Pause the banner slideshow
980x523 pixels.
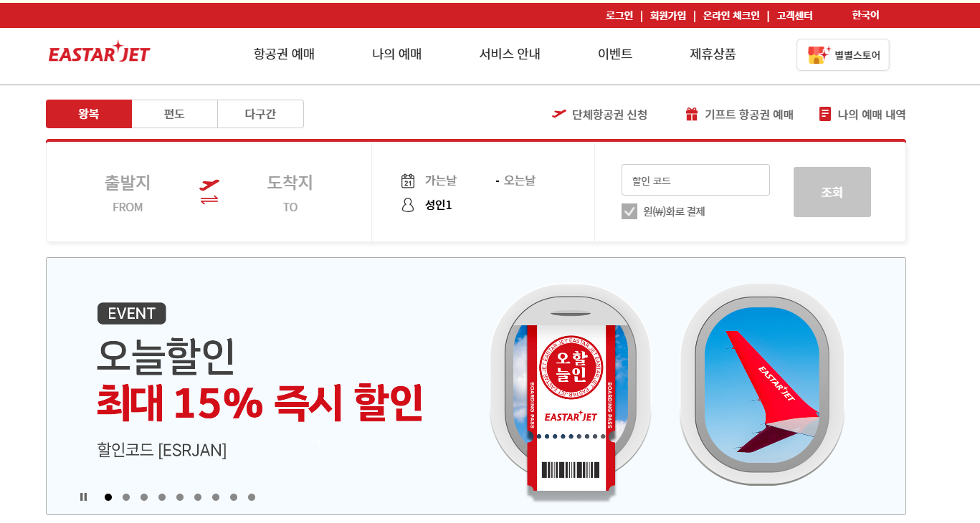click(x=83, y=496)
